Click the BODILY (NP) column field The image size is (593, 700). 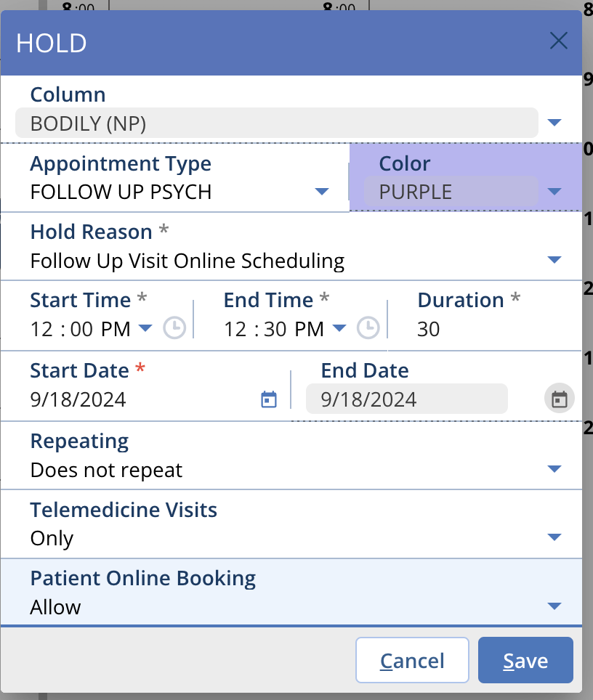(x=276, y=123)
